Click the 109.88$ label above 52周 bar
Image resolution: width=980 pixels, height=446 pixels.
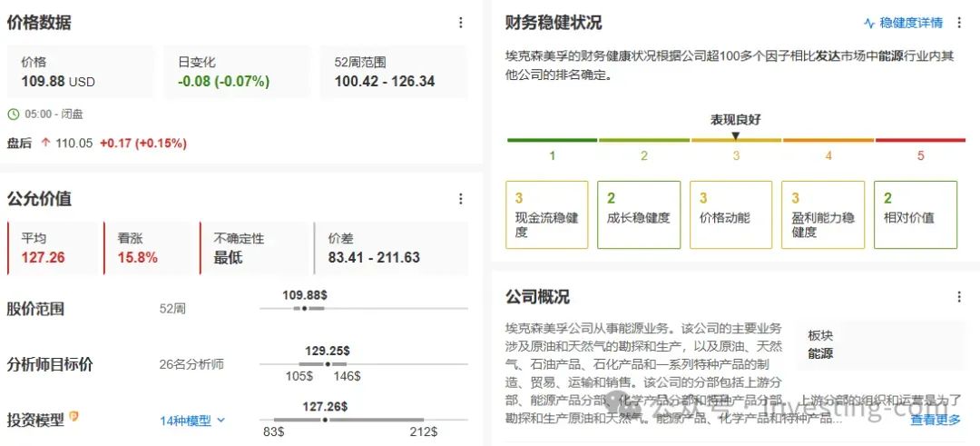[305, 295]
